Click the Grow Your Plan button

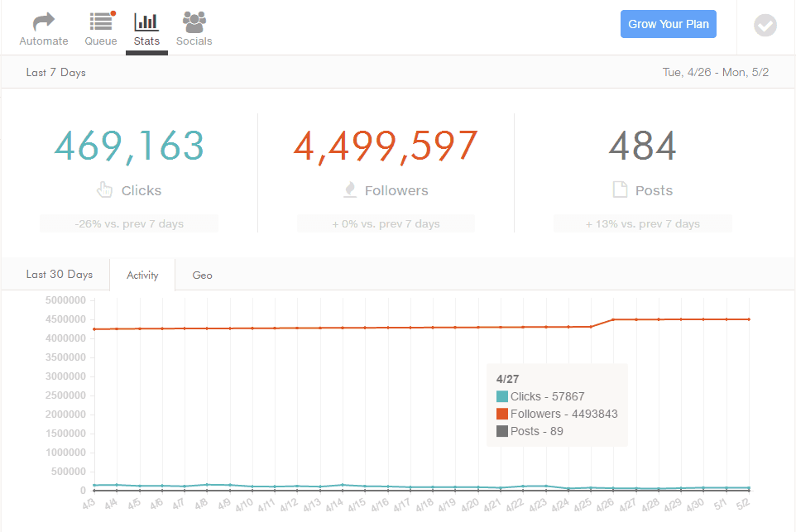pos(668,24)
